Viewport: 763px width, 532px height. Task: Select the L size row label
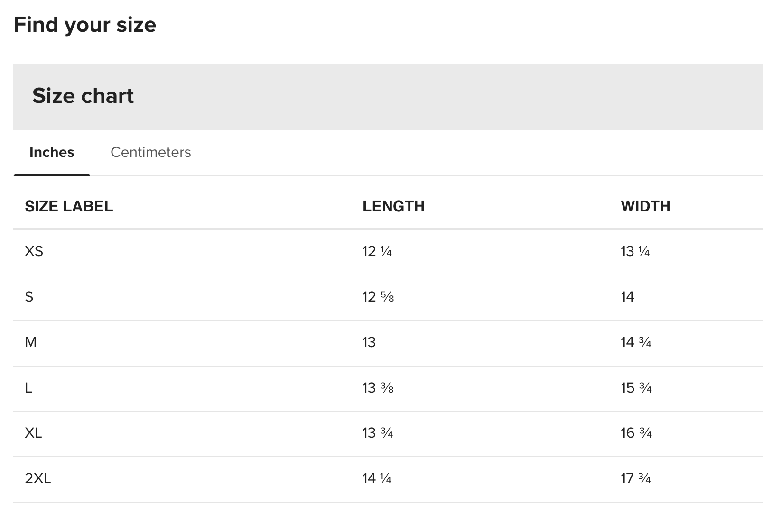pyautogui.click(x=28, y=388)
